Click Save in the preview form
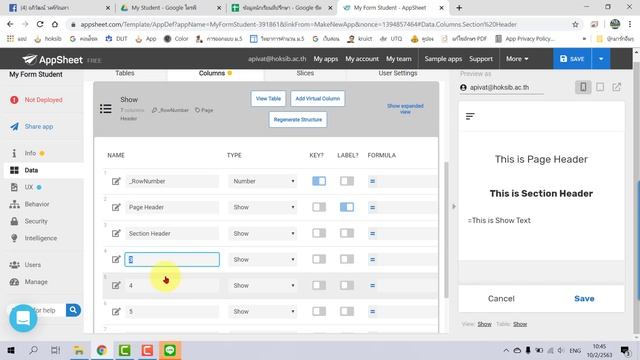This screenshot has width=640, height=360. (x=584, y=298)
